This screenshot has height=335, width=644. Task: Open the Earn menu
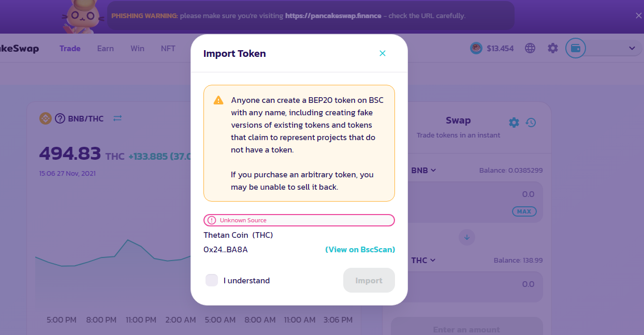click(x=106, y=48)
